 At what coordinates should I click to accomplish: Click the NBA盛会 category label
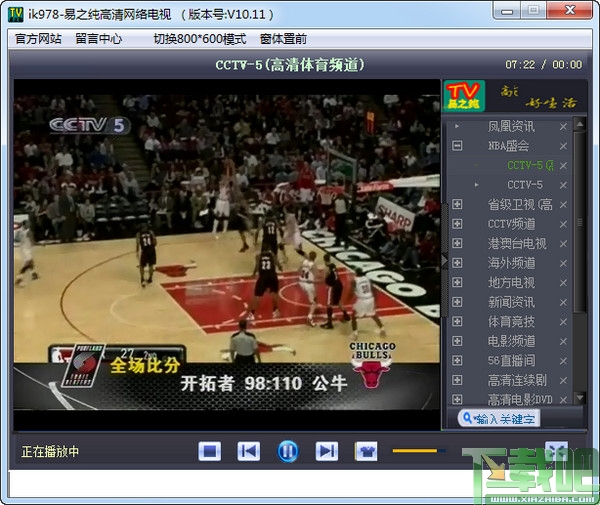pyautogui.click(x=509, y=146)
